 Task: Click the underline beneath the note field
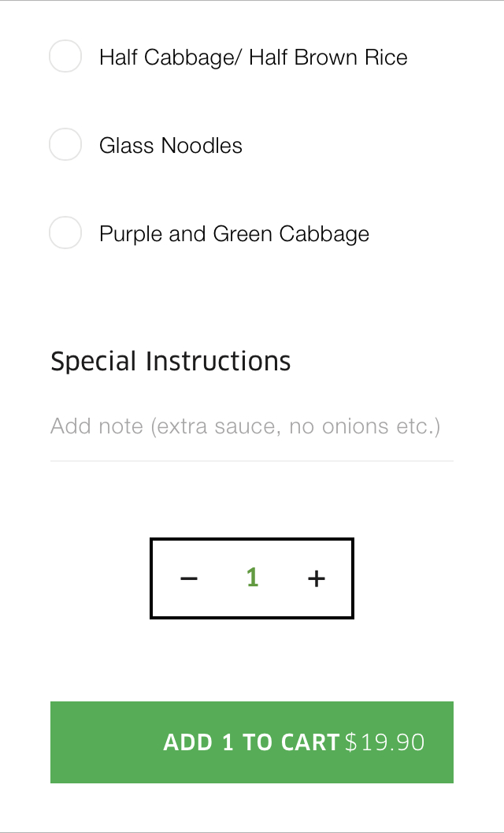coord(252,460)
